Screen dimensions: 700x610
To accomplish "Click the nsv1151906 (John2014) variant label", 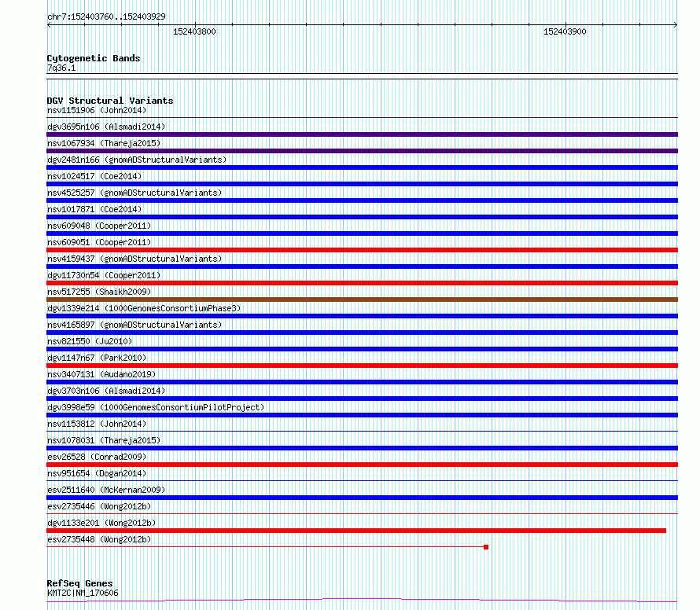I will pos(97,110).
